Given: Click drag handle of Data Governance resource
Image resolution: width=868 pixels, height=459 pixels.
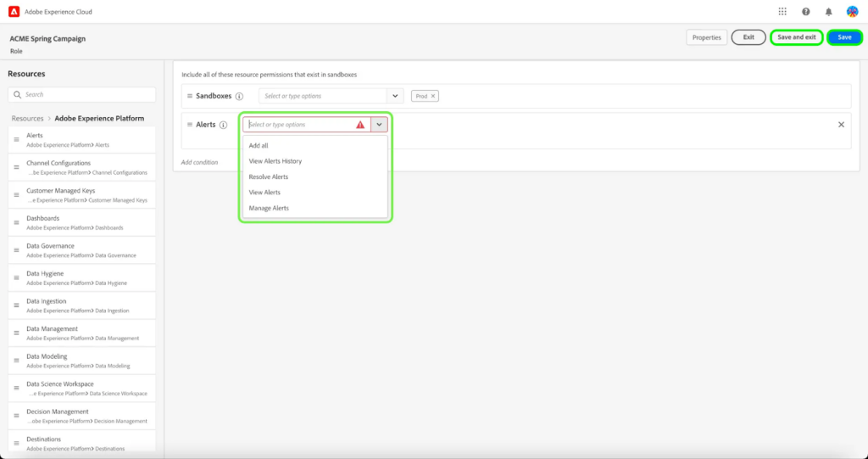Looking at the screenshot, I should pos(17,250).
